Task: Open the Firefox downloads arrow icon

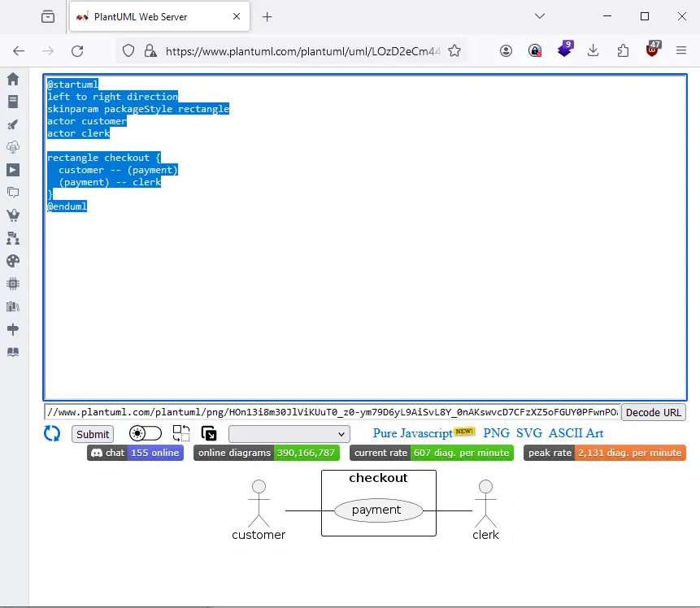Action: pyautogui.click(x=593, y=51)
